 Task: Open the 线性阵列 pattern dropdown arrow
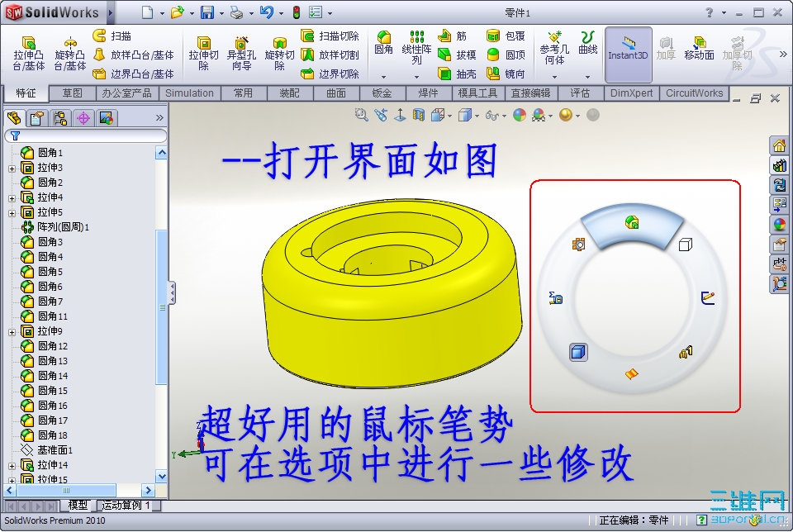pyautogui.click(x=416, y=77)
